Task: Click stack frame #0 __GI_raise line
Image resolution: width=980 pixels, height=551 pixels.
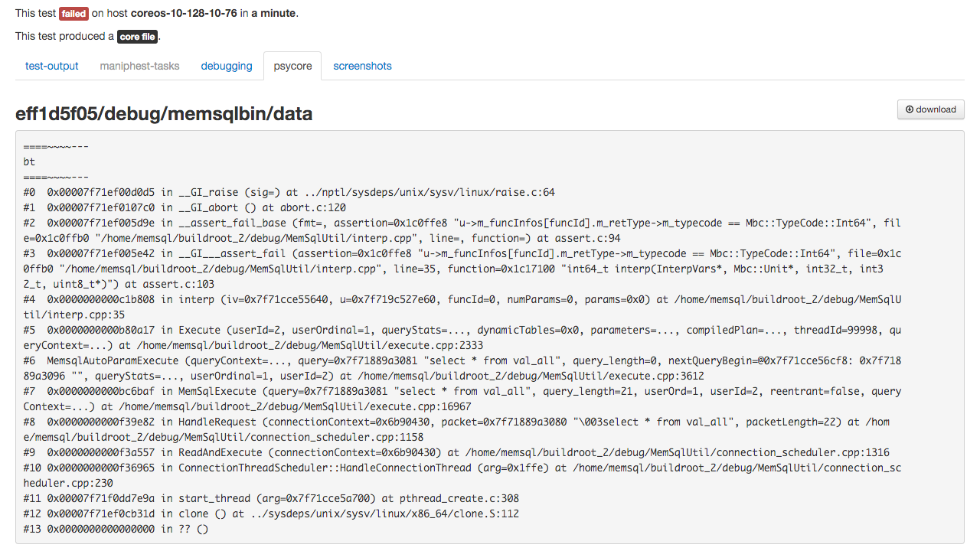Action: pos(289,193)
